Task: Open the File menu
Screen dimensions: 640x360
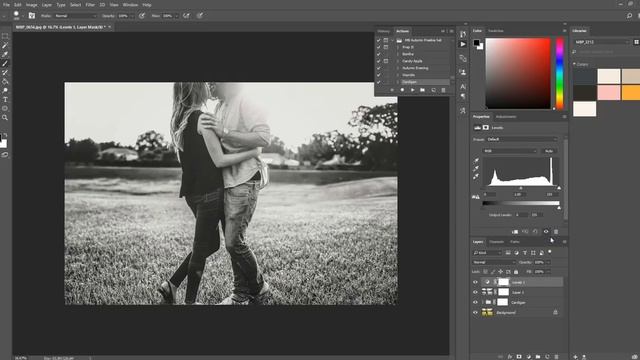Action: tap(6, 5)
